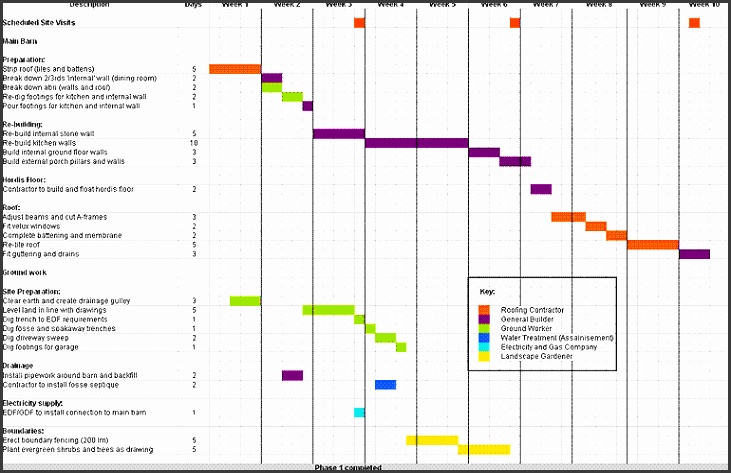Viewport: 731px width, 473px height.
Task: Select the Re-build internal stone wall bar
Action: coord(339,134)
